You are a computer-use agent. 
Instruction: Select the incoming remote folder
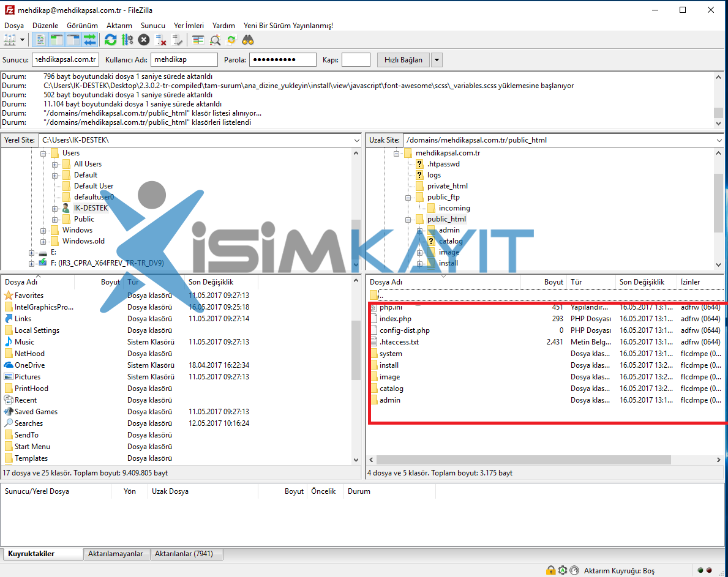pyautogui.click(x=454, y=208)
